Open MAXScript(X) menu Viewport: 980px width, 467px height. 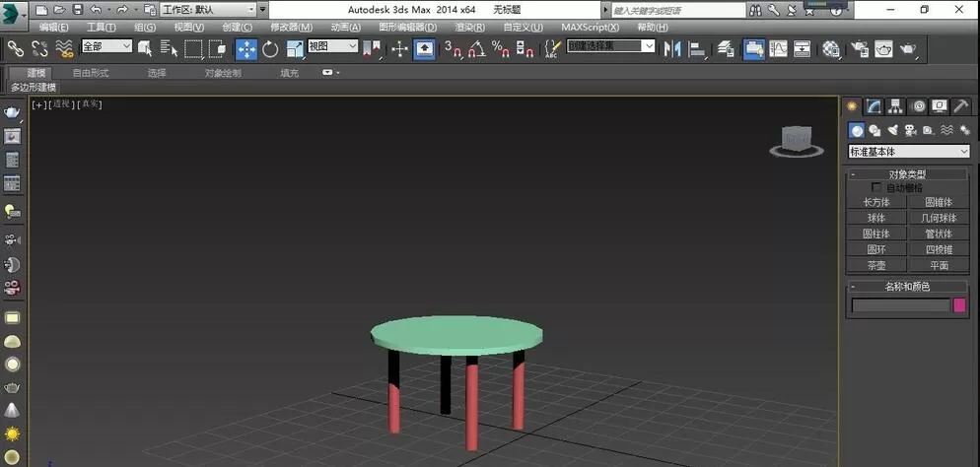coord(590,28)
